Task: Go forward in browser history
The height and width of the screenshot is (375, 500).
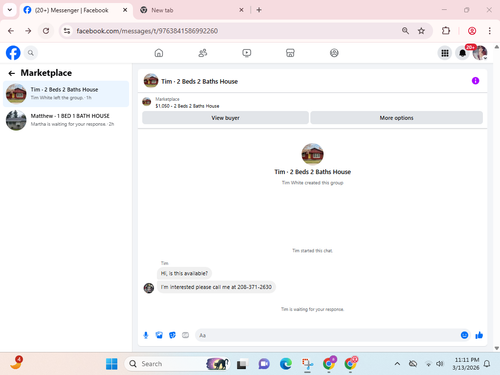Action: 28,31
